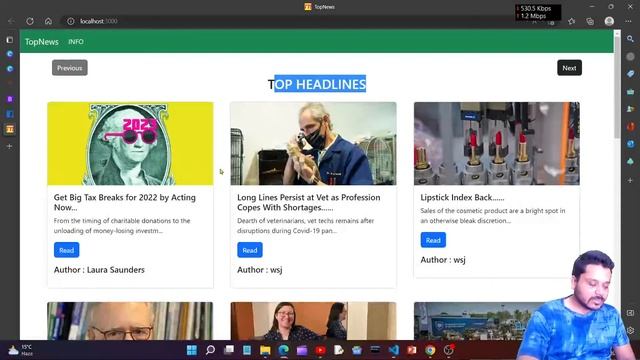The image size is (640, 360).
Task: Click the TOP HEADLINES heading
Action: click(317, 84)
